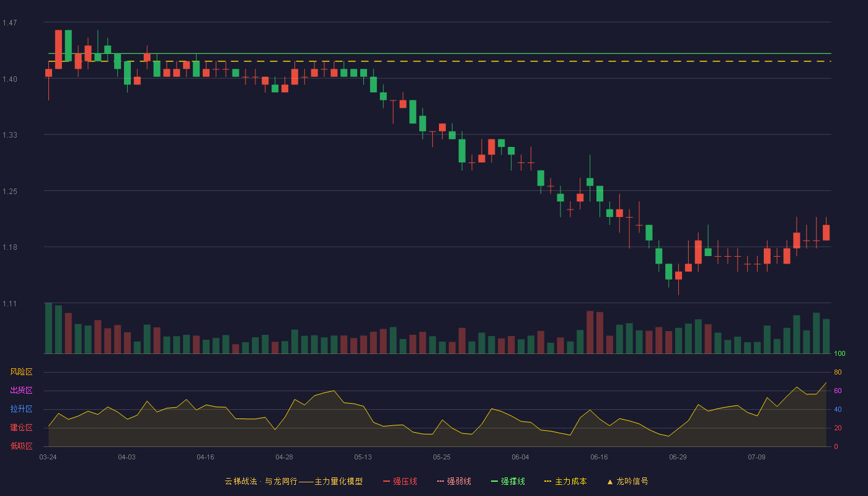Click the magenta 60 indicator axis value
Image resolution: width=868 pixels, height=496 pixels.
coord(838,391)
